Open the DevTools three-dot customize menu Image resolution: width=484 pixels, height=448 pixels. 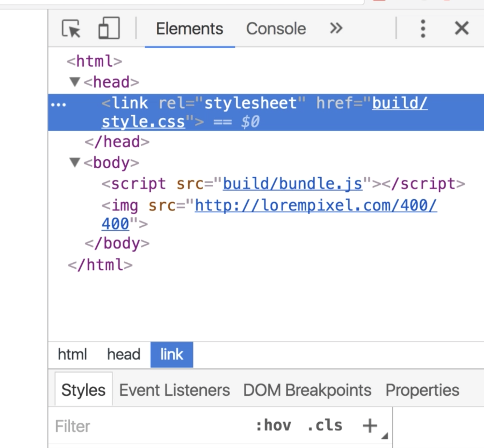tap(423, 29)
